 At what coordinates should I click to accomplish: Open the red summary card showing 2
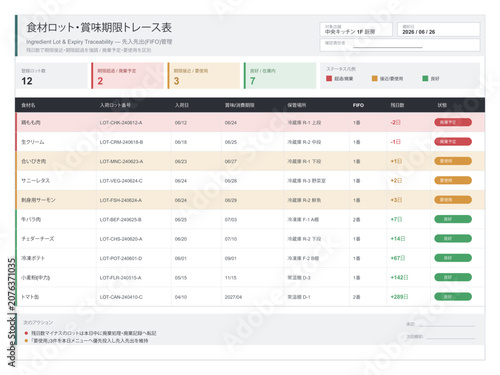pos(127,76)
